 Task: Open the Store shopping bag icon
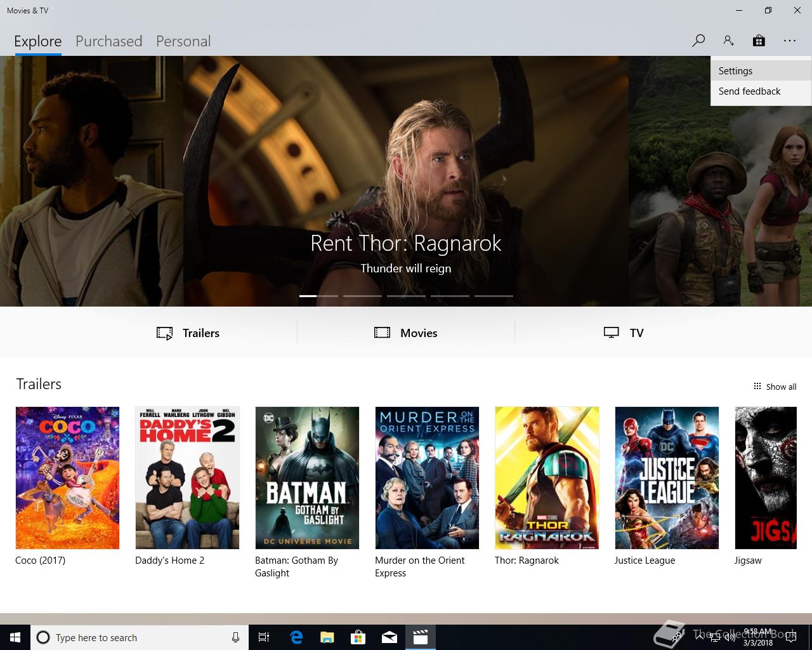pyautogui.click(x=759, y=41)
